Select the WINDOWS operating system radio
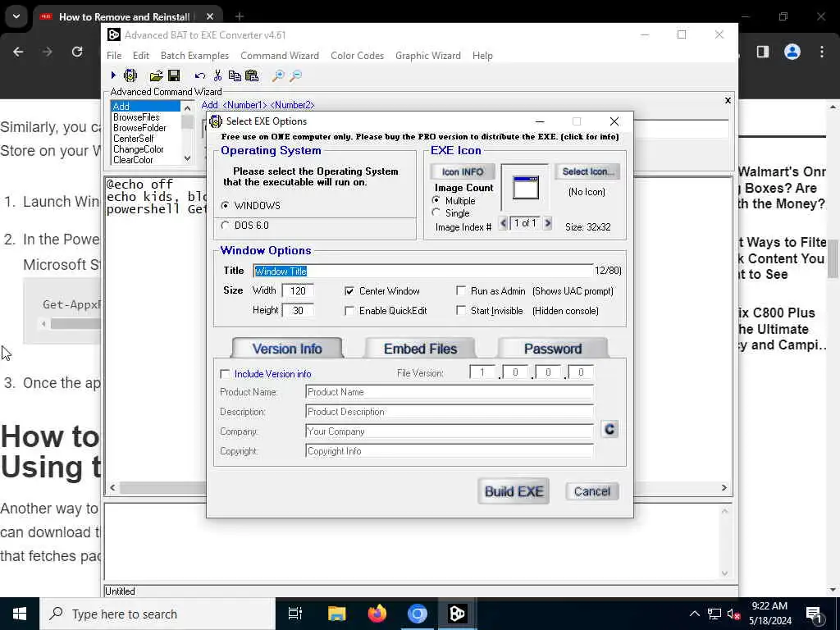840x630 pixels. pyautogui.click(x=225, y=206)
